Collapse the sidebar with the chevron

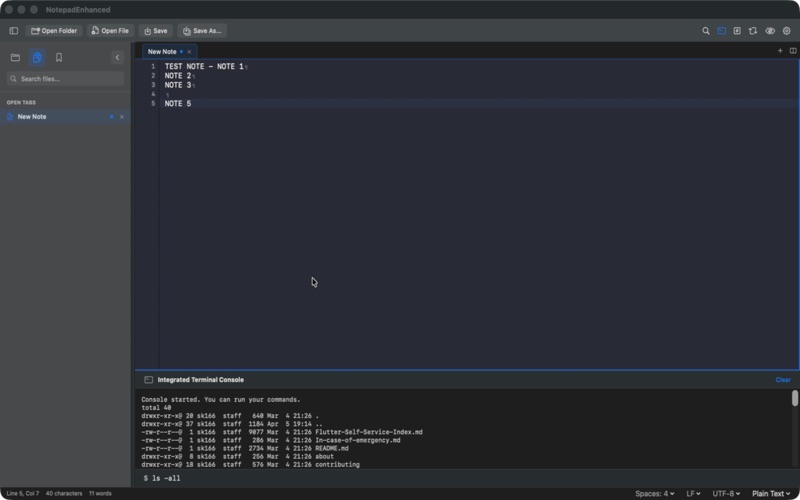pos(117,58)
